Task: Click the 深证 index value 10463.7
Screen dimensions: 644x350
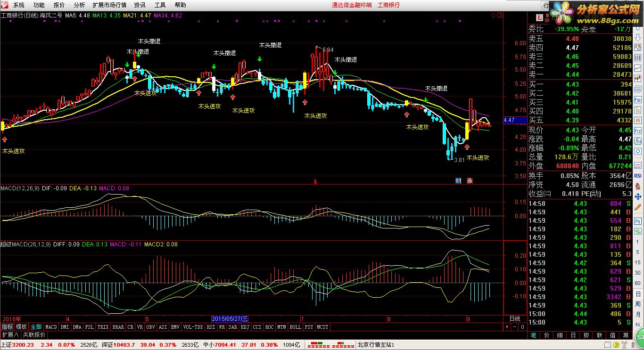Action: pos(124,345)
